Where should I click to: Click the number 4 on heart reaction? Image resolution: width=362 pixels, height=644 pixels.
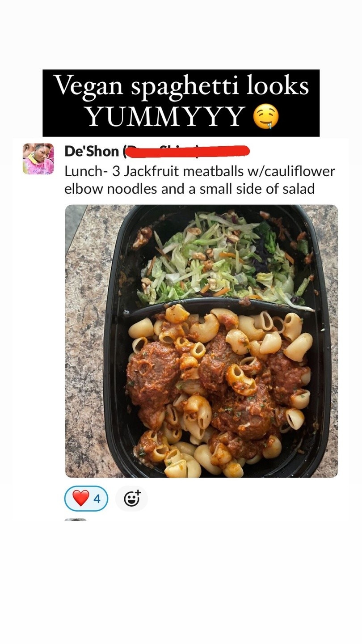click(x=97, y=499)
